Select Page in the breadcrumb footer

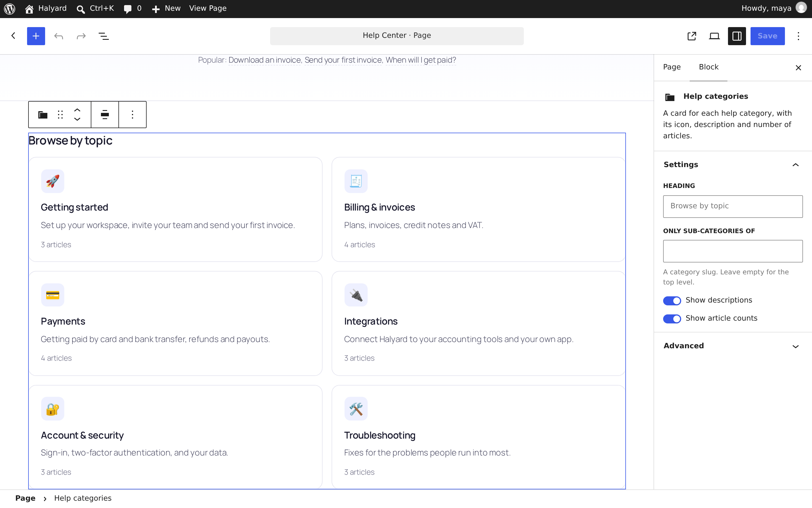click(x=25, y=498)
